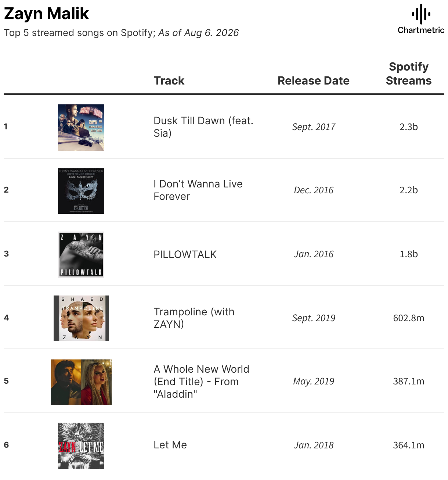Click the I Don't Wanna Live Forever title
Viewport: 448px width, 480px height.
tap(198, 190)
